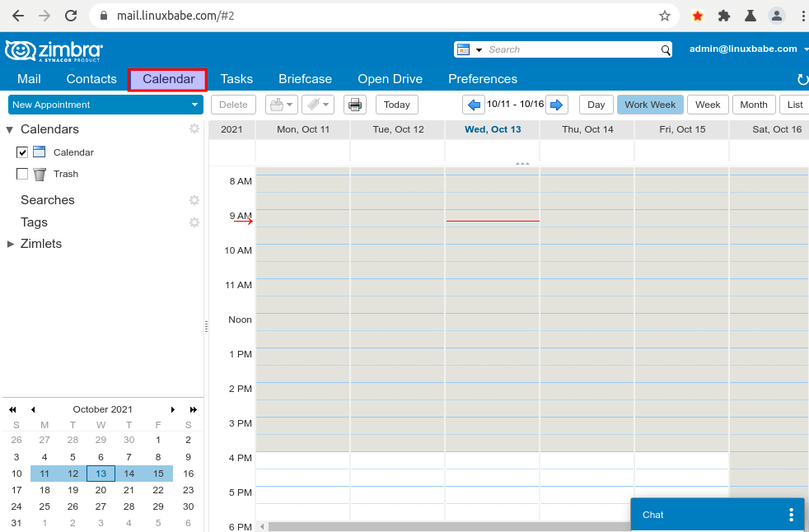
Task: Select the Day view button
Action: (596, 105)
